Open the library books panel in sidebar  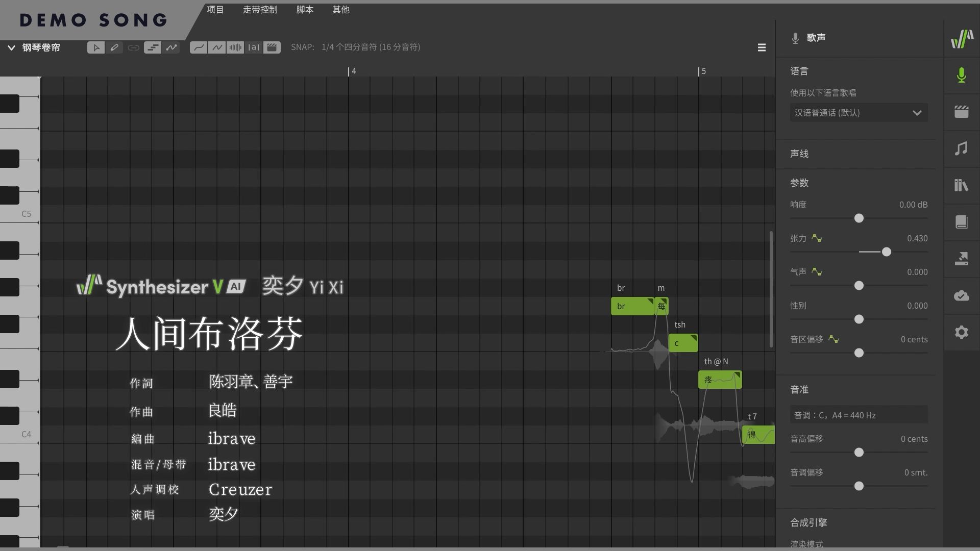[x=962, y=185]
